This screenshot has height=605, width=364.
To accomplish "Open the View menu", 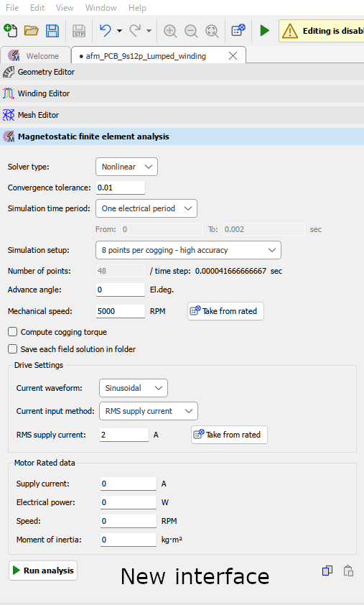I will point(65,8).
